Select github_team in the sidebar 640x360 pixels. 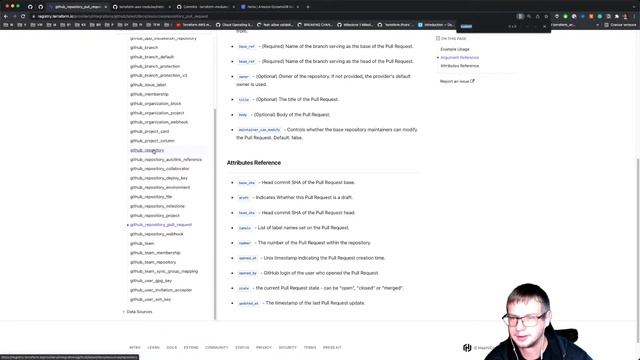pyautogui.click(x=142, y=244)
